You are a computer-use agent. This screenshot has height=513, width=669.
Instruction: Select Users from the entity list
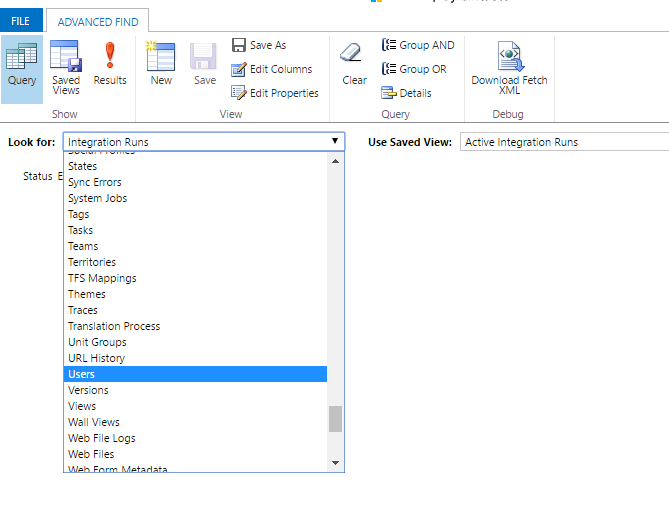[82, 374]
